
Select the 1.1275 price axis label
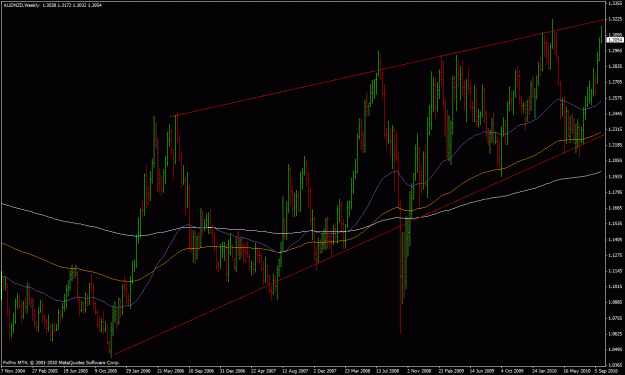click(x=615, y=255)
